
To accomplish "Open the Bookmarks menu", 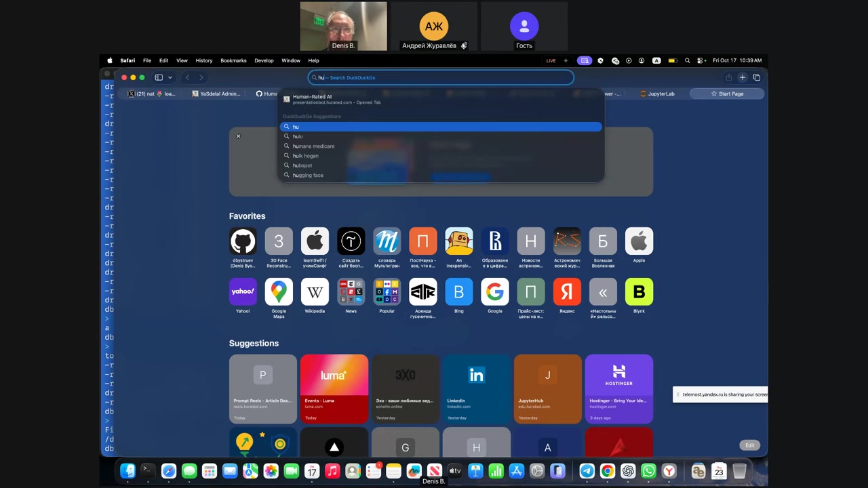I will click(x=233, y=60).
